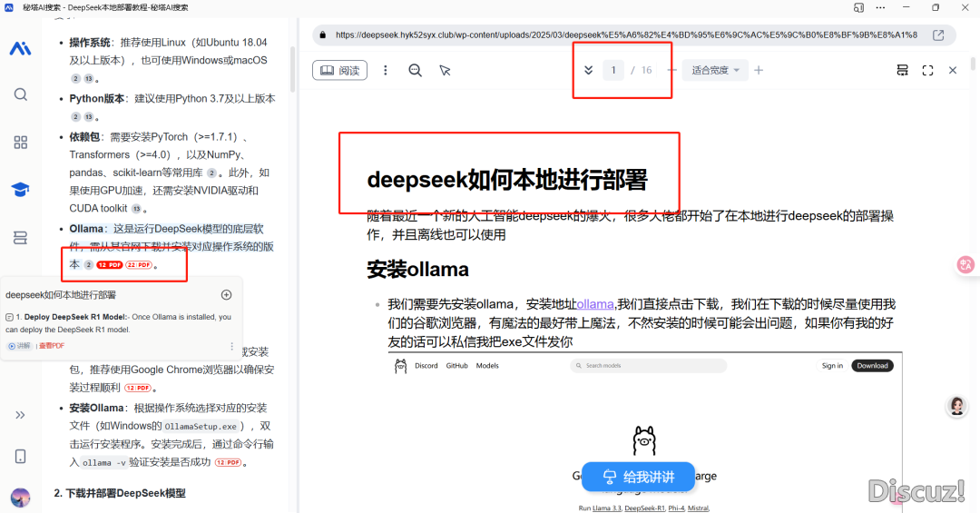
Task: Click citation 13 after CUDA toolkit
Action: tap(136, 209)
